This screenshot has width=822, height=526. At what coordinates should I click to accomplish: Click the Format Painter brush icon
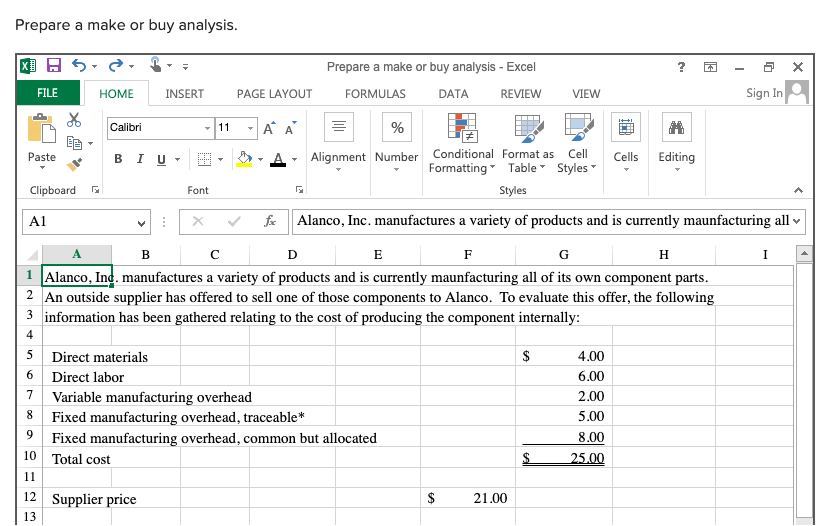(x=74, y=165)
